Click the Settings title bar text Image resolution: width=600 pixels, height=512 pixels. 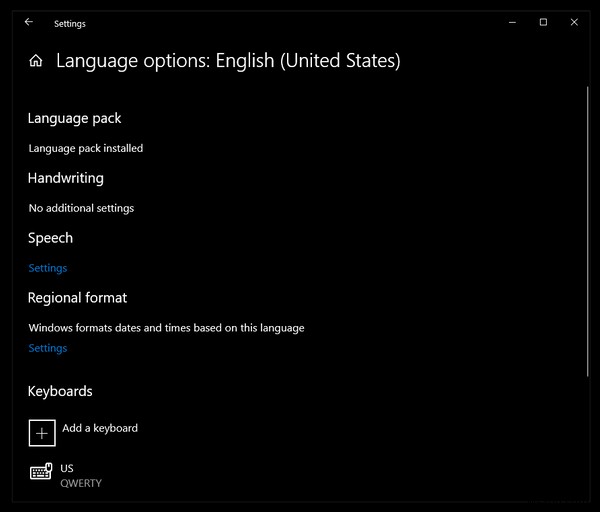[x=70, y=23]
